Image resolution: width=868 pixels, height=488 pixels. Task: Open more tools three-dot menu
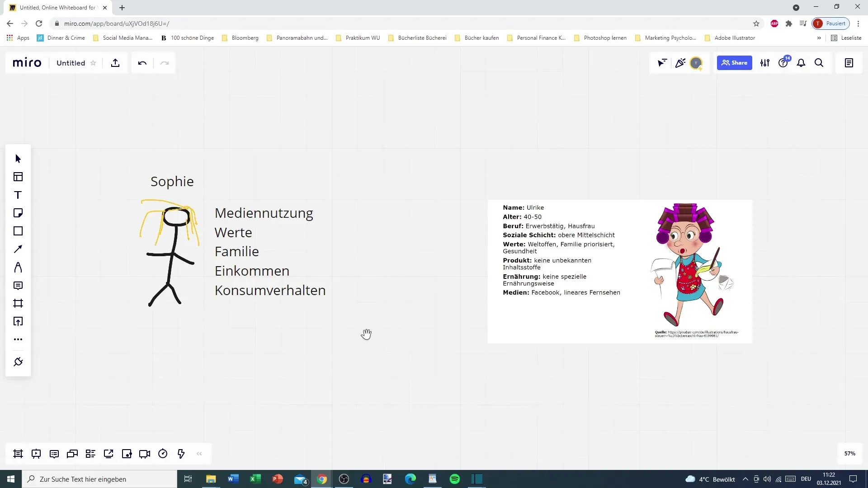click(18, 339)
